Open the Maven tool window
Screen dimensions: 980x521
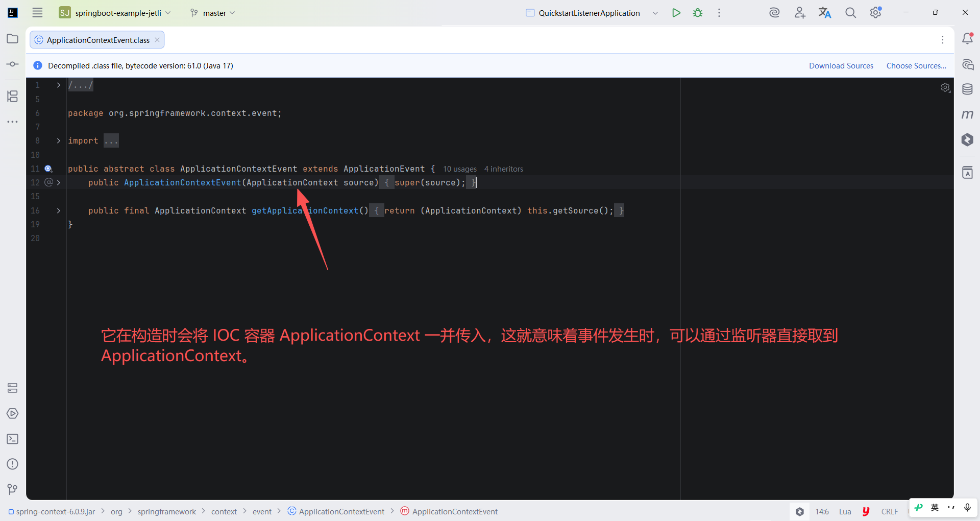click(967, 114)
